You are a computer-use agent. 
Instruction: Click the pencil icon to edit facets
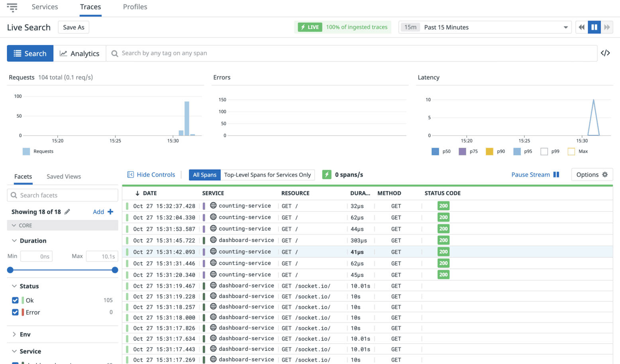[67, 212]
